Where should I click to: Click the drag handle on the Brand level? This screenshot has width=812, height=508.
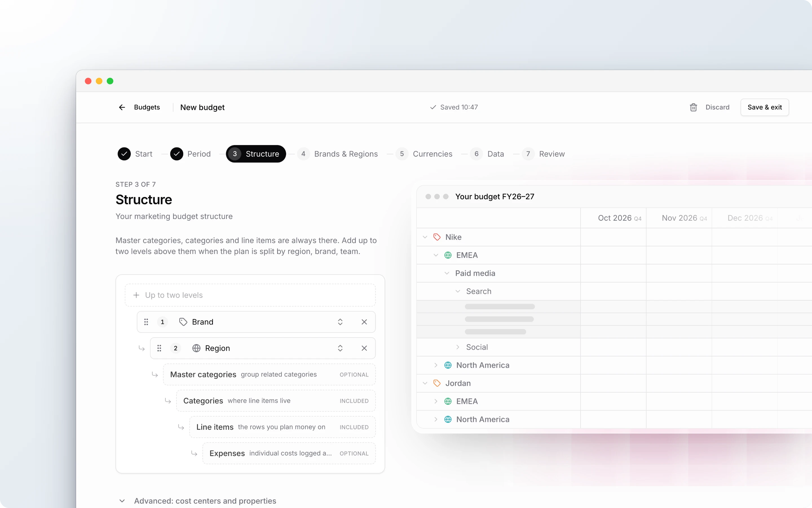pos(146,322)
